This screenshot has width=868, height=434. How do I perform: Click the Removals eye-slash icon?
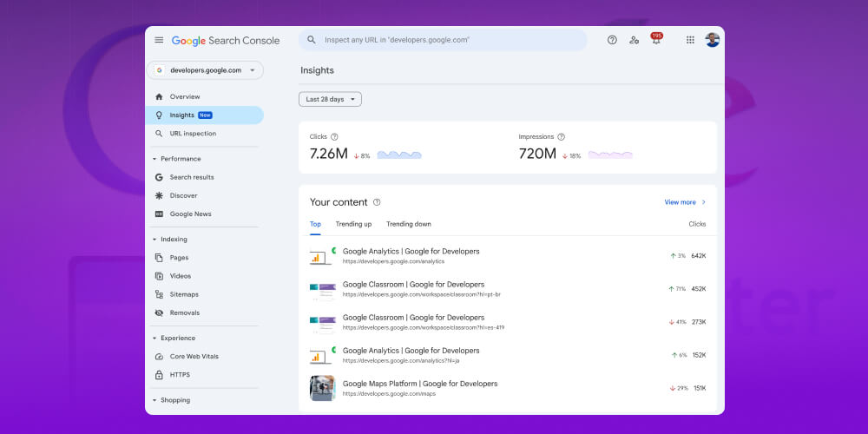(159, 312)
